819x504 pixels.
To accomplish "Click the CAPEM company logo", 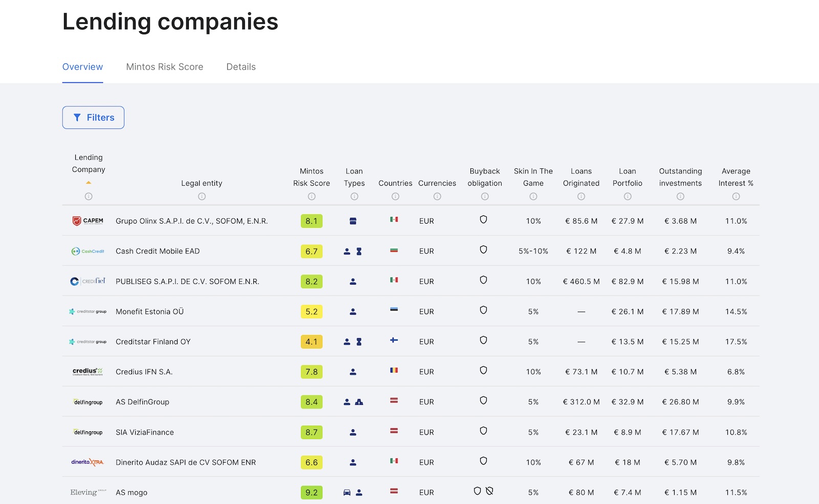I will pos(88,221).
